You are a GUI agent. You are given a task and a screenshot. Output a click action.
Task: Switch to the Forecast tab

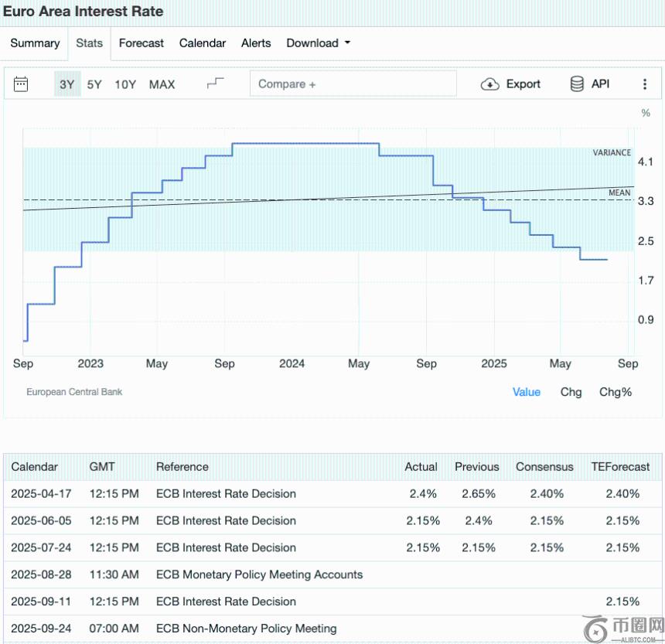pyautogui.click(x=142, y=43)
